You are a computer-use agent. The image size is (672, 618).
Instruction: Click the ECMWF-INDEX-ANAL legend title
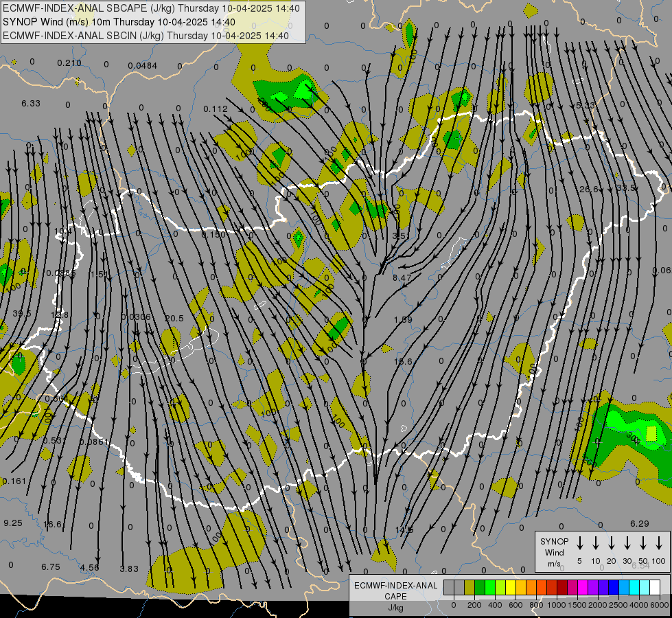pos(395,586)
